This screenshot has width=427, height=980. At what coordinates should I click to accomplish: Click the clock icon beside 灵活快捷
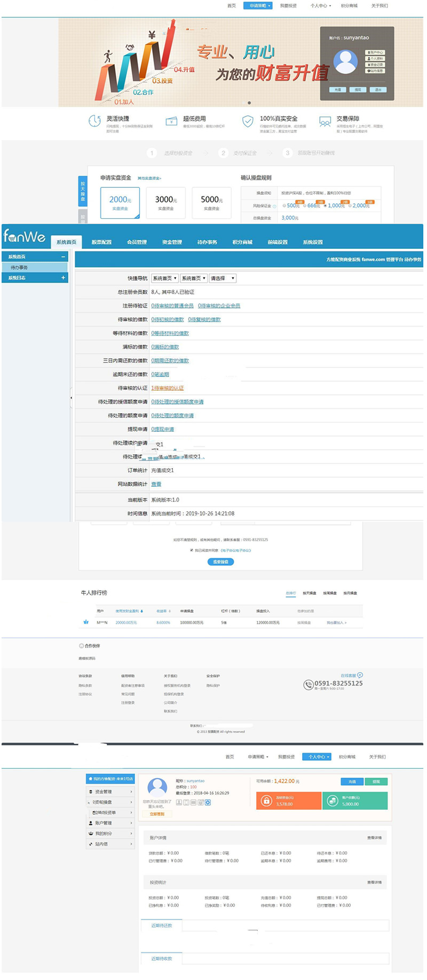94,121
